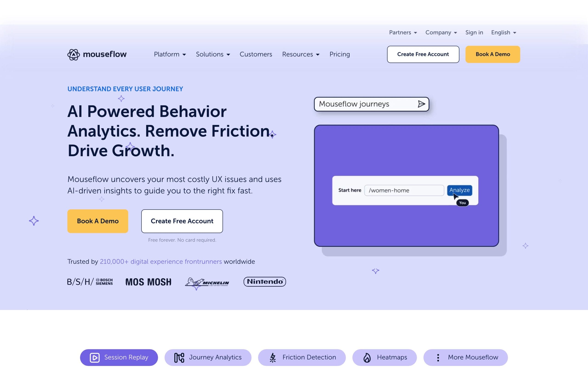Click the B/S/H Bosch Siemens logo
Image resolution: width=588 pixels, height=368 pixels.
click(x=90, y=282)
